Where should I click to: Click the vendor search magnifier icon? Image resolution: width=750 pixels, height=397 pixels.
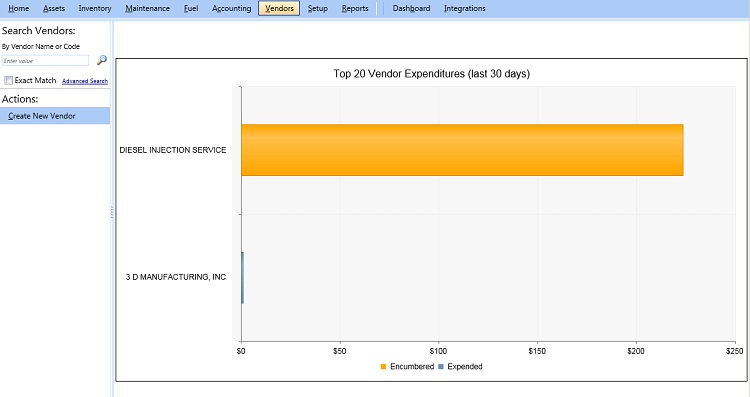coord(102,60)
